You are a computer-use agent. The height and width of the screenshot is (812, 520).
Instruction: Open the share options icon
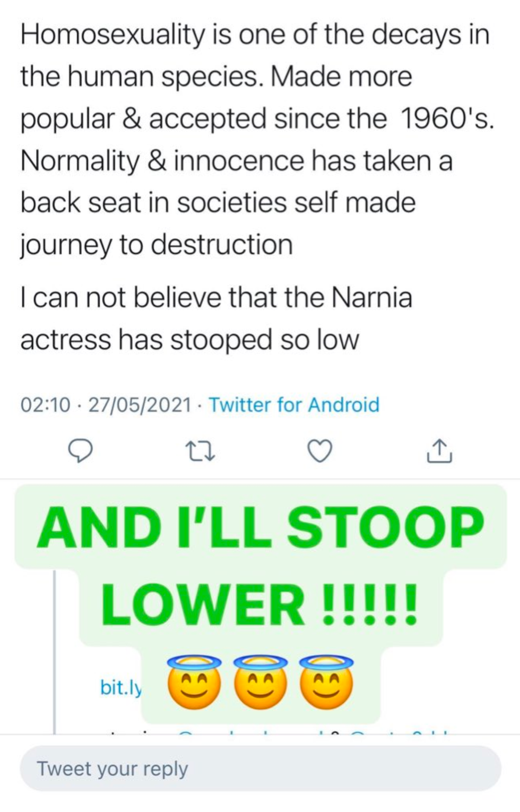pyautogui.click(x=439, y=451)
